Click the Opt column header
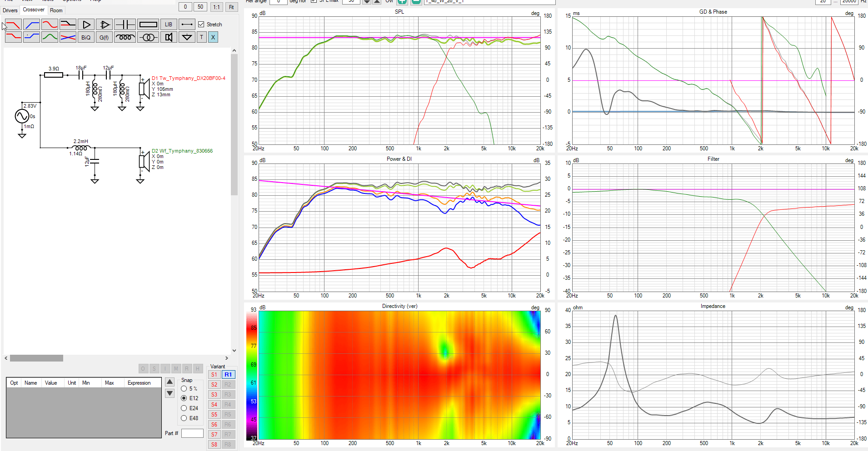 coord(14,383)
